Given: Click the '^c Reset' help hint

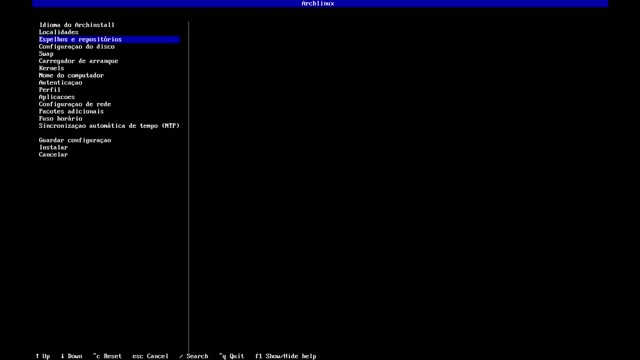Looking at the screenshot, I should click(107, 356).
